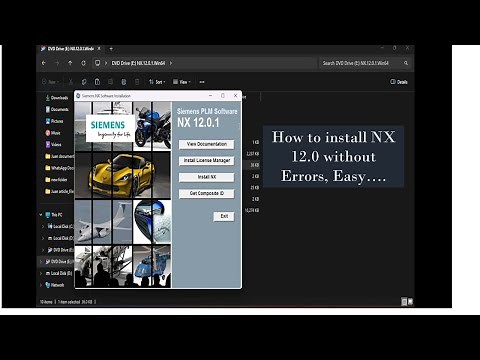Click the 1 KB size cell

tap(256, 142)
